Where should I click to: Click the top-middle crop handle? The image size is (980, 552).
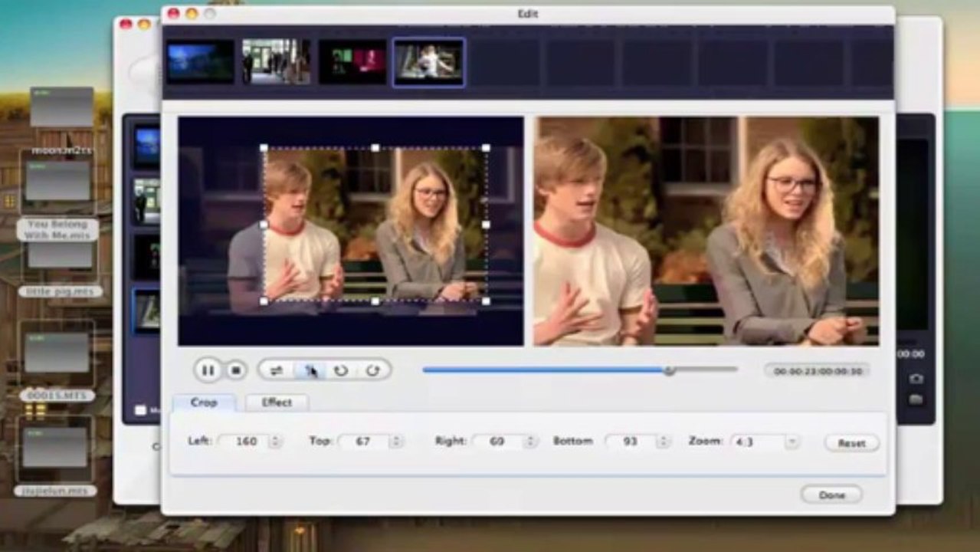tap(375, 148)
